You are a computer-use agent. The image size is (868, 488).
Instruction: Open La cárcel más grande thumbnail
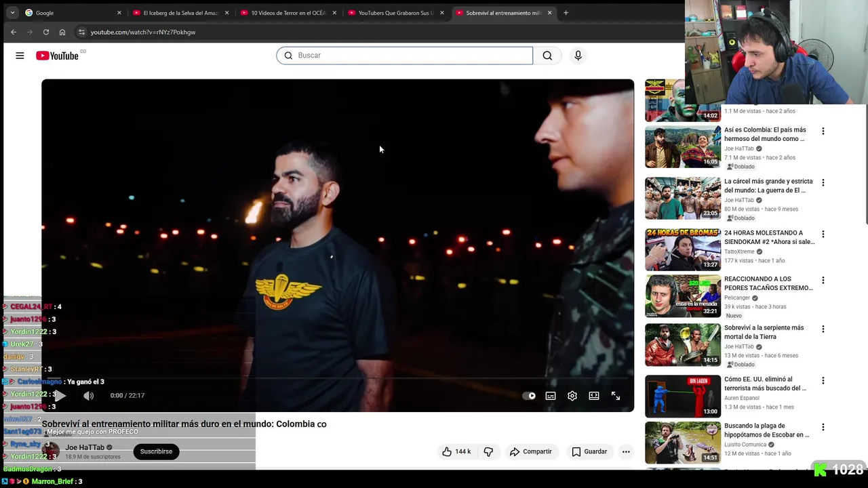(x=683, y=198)
